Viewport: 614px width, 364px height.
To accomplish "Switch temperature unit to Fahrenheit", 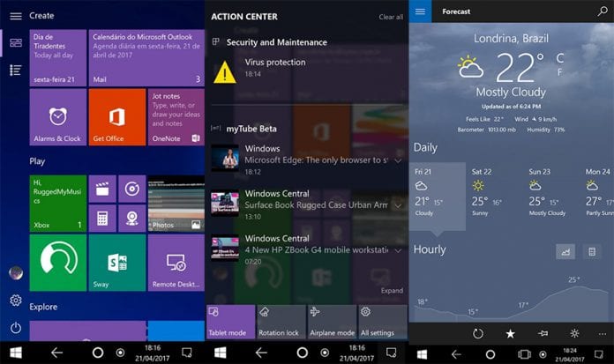I will pos(560,72).
